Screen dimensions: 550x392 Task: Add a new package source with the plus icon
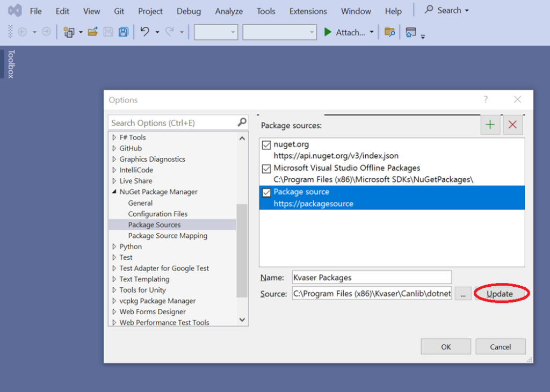pos(490,125)
